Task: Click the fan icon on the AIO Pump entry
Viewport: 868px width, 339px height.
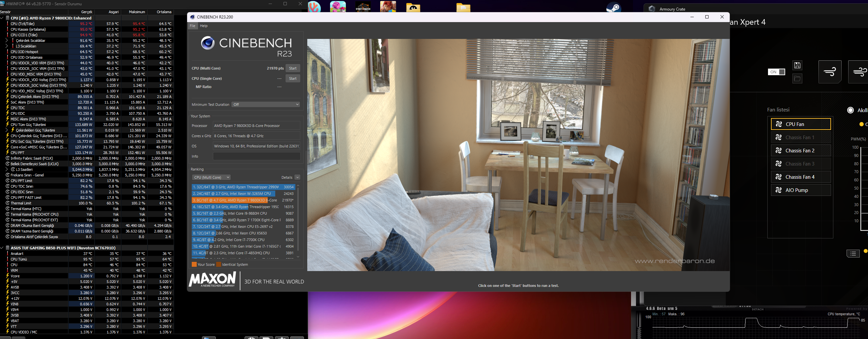Action: click(x=779, y=190)
